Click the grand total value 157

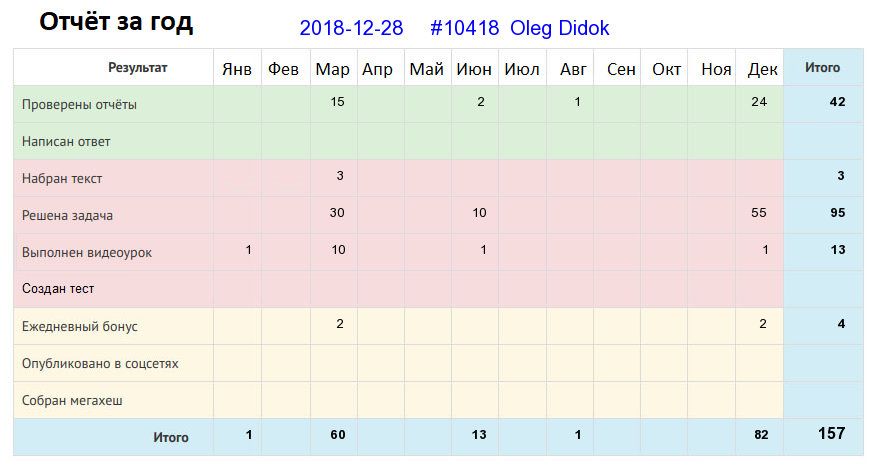(831, 433)
